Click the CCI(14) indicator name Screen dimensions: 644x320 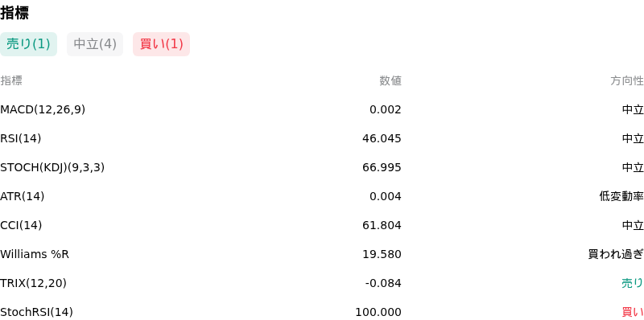click(21, 225)
